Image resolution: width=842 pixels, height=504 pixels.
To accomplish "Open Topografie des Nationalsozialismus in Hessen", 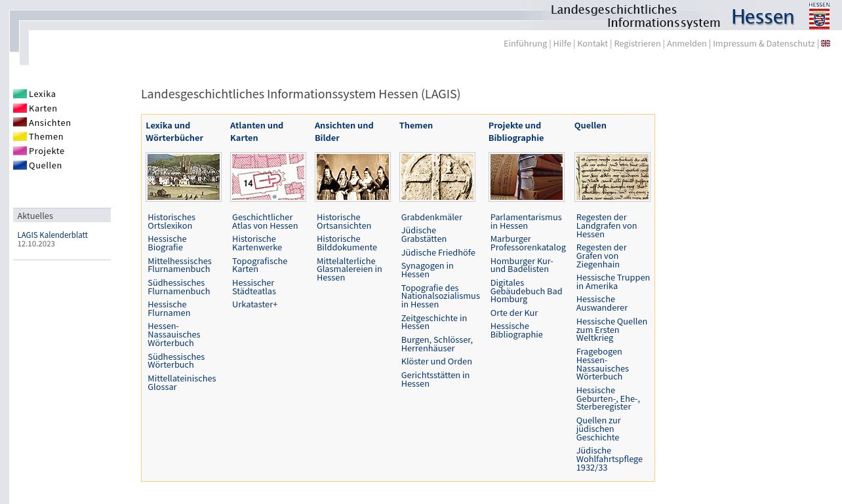I will pyautogui.click(x=441, y=296).
